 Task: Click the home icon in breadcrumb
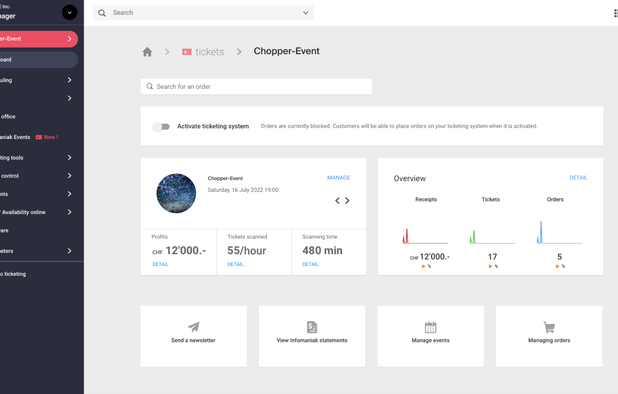[x=147, y=52]
